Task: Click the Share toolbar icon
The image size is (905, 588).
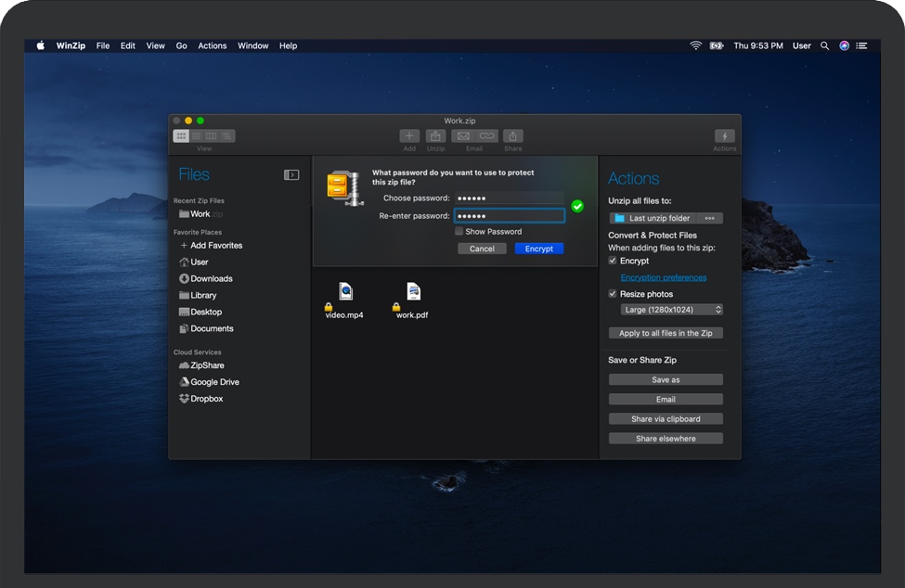Action: click(x=512, y=136)
